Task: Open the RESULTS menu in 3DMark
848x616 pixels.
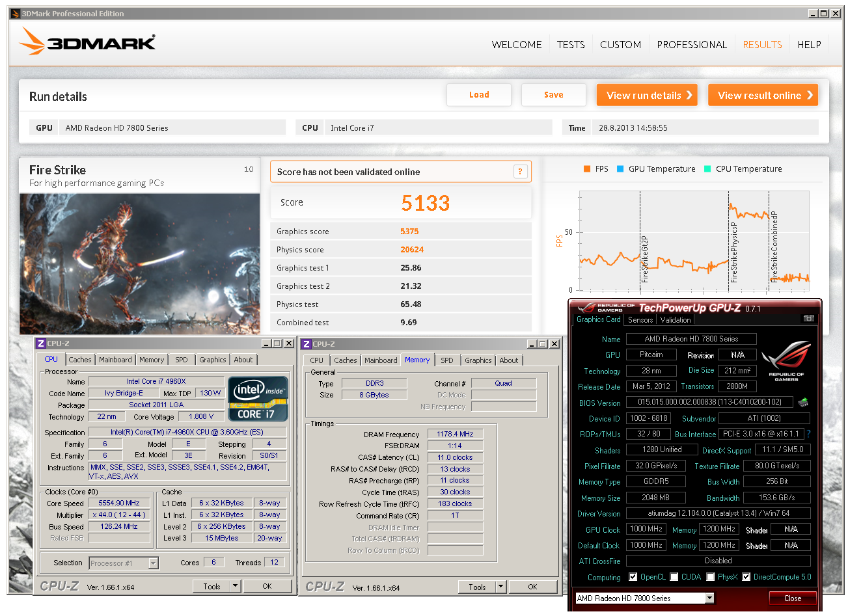Action: [x=762, y=44]
